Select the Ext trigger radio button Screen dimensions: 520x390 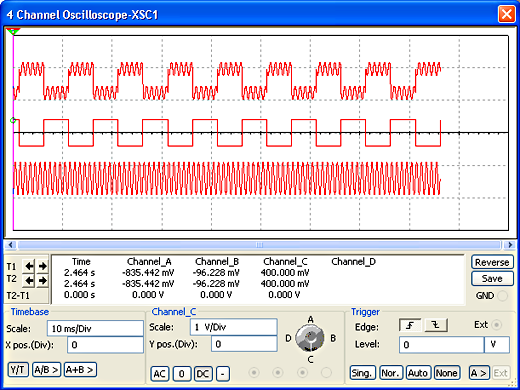coord(497,325)
